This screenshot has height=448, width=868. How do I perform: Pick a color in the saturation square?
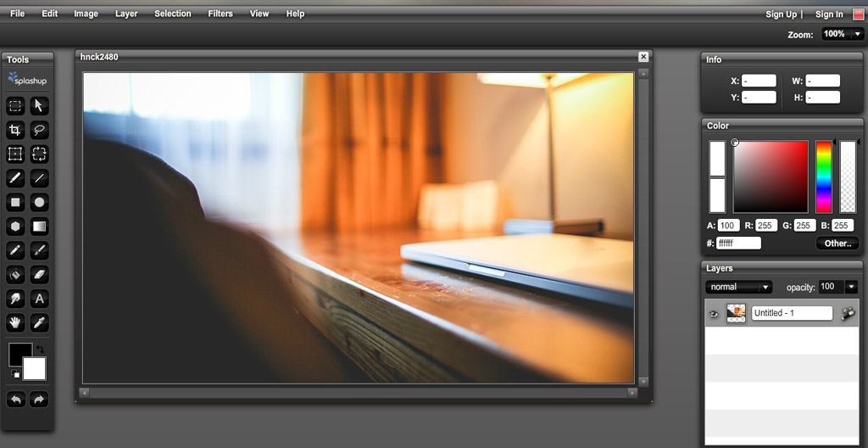[770, 176]
